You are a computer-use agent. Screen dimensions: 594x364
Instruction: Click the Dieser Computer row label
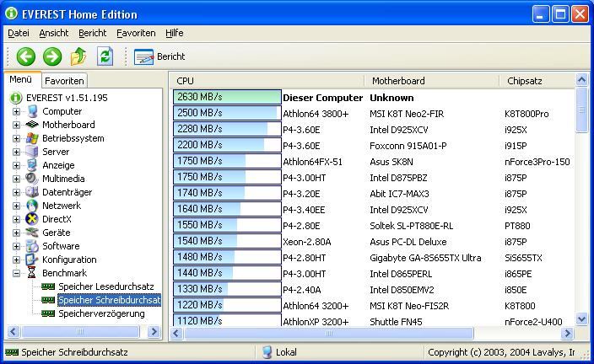tap(323, 98)
